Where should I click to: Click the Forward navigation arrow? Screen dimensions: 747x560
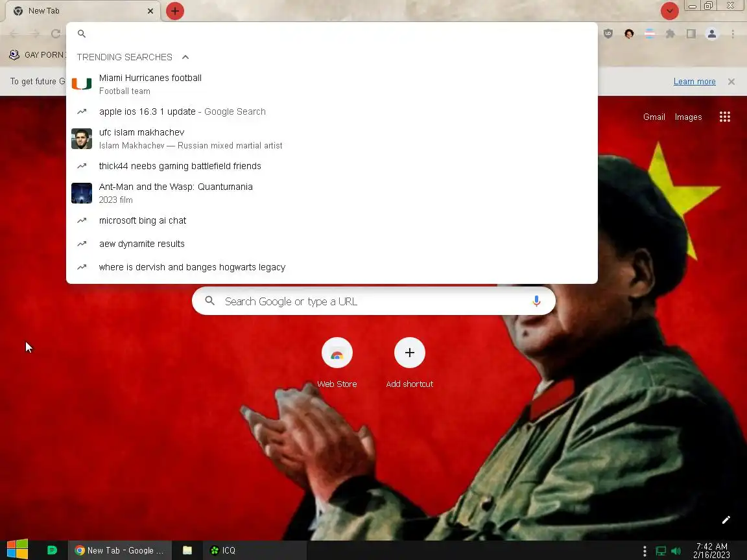pyautogui.click(x=35, y=34)
